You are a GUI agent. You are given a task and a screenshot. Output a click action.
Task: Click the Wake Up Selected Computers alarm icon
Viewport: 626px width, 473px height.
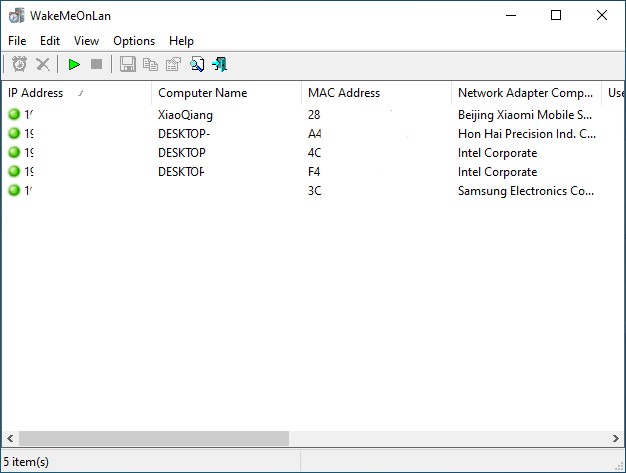19,64
